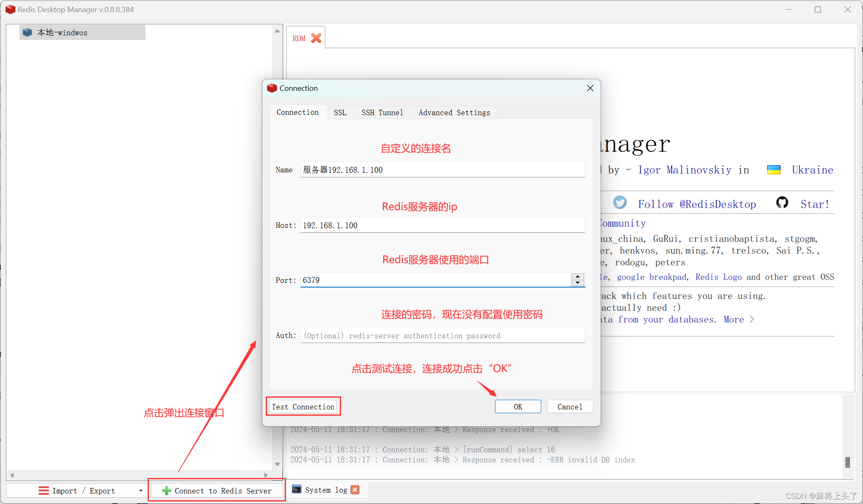Click log line '-ERR invalid DB index'
Viewport: 863px width, 504px height.
pyautogui.click(x=463, y=459)
